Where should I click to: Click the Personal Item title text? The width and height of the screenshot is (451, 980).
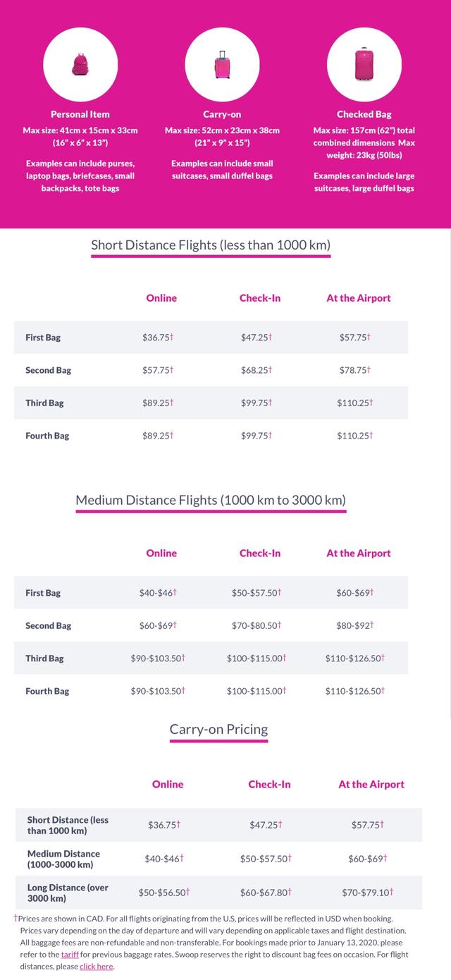(80, 114)
